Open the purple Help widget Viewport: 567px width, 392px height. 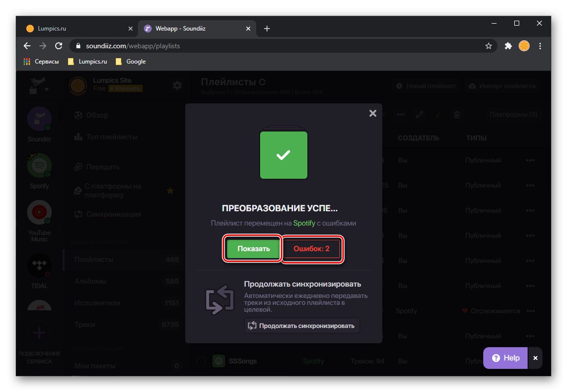click(505, 358)
